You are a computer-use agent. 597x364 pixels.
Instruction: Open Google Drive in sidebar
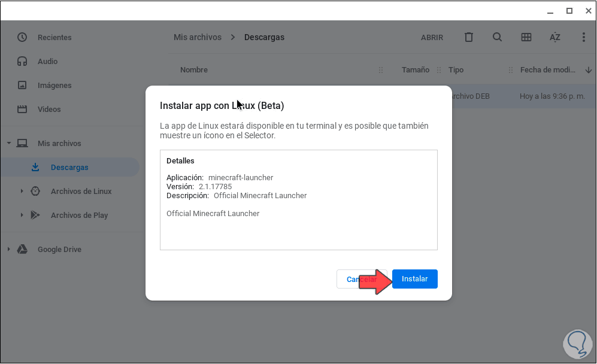pyautogui.click(x=59, y=250)
